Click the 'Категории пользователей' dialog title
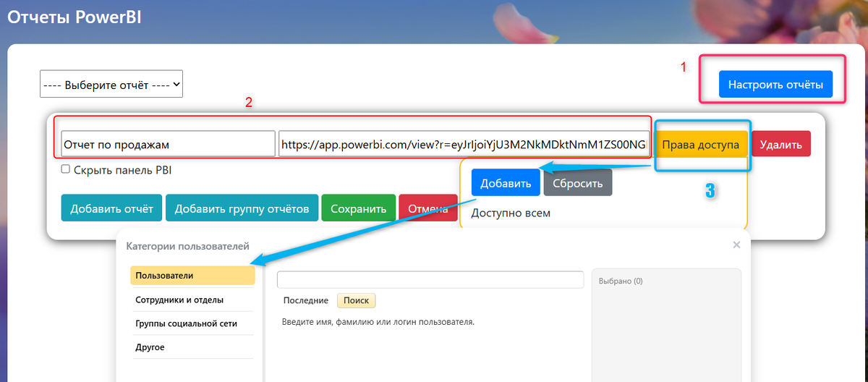The height and width of the screenshot is (382, 868). pyautogui.click(x=187, y=247)
